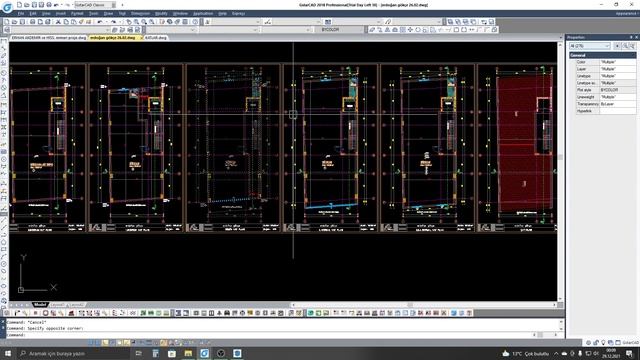Click the Windows taskbar search box
The height and width of the screenshot is (360, 640).
[x=73, y=353]
